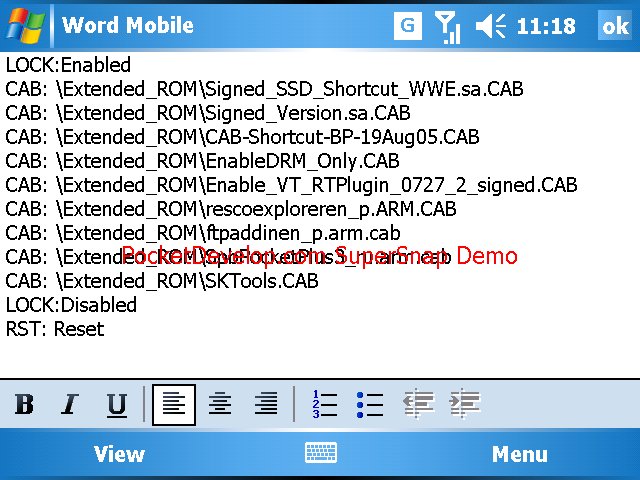Show the on-screen keyboard
This screenshot has width=640, height=480.
(x=321, y=452)
